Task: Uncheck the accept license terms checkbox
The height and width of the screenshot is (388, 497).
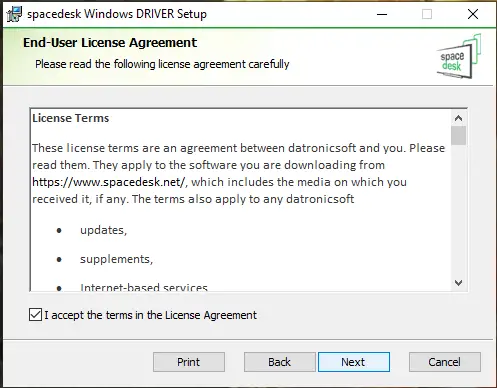Action: click(x=35, y=315)
